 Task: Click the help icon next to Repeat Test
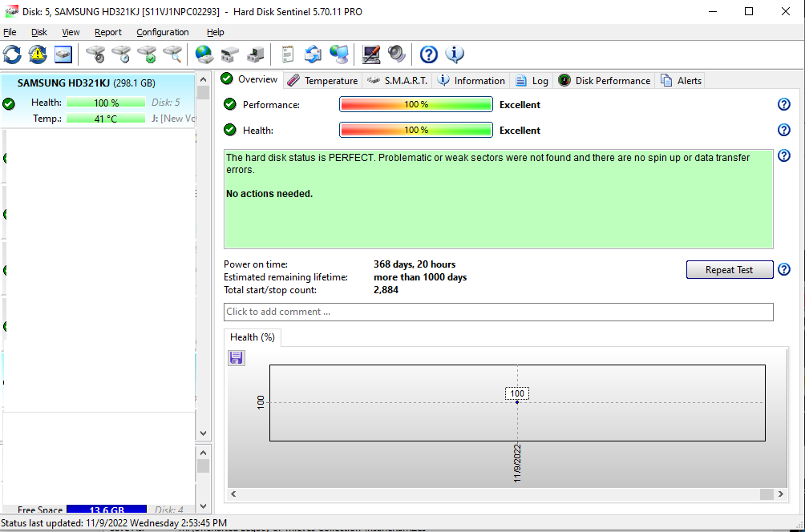[784, 269]
